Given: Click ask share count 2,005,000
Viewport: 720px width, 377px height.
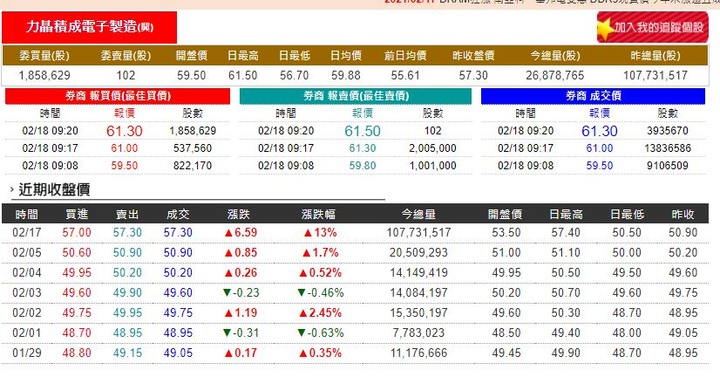Looking at the screenshot, I should 433,148.
